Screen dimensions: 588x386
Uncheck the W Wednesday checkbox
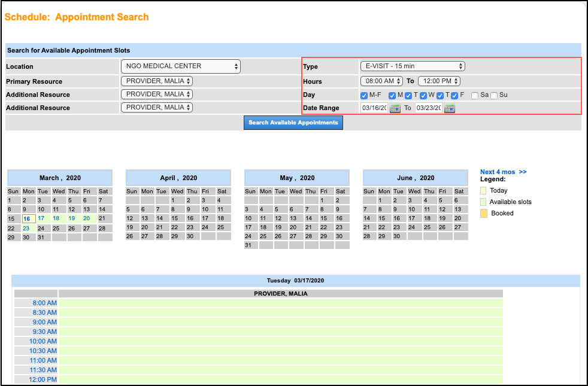(x=423, y=95)
